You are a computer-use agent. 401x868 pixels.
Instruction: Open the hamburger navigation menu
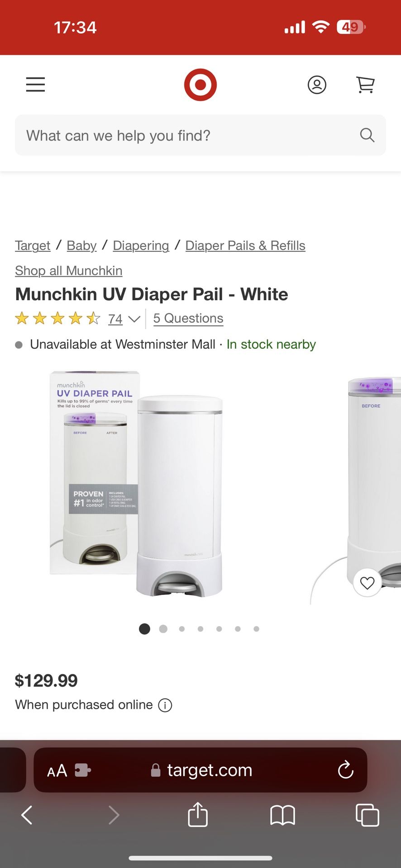(x=35, y=85)
